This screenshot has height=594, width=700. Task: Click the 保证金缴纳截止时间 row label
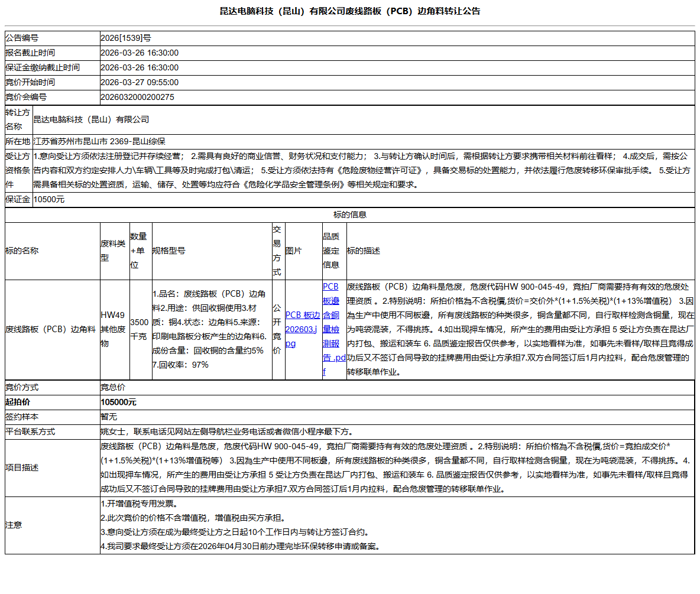click(42, 68)
